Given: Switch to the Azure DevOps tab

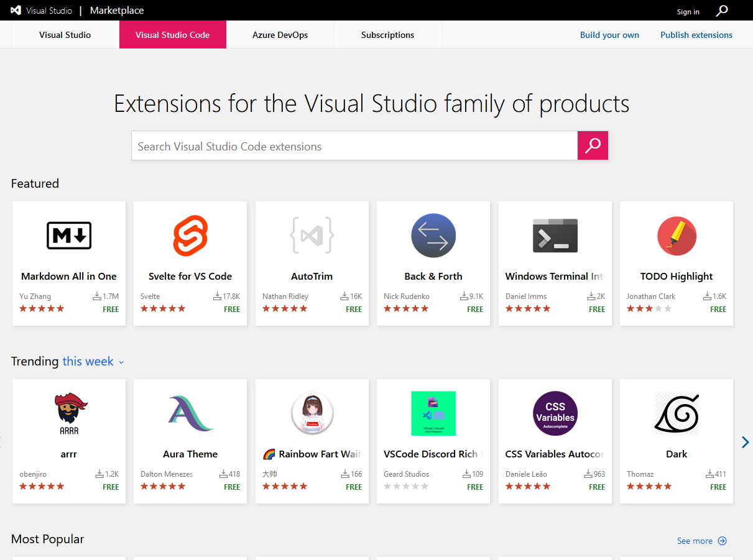Looking at the screenshot, I should click(280, 35).
